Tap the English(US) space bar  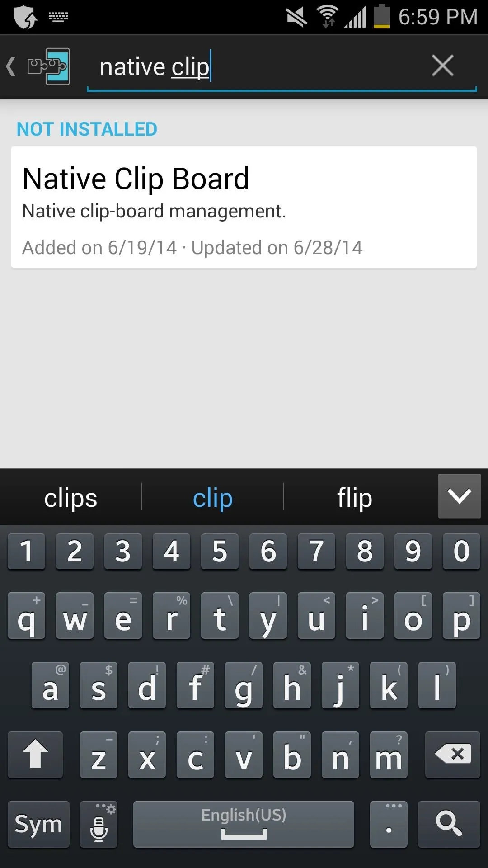(244, 824)
